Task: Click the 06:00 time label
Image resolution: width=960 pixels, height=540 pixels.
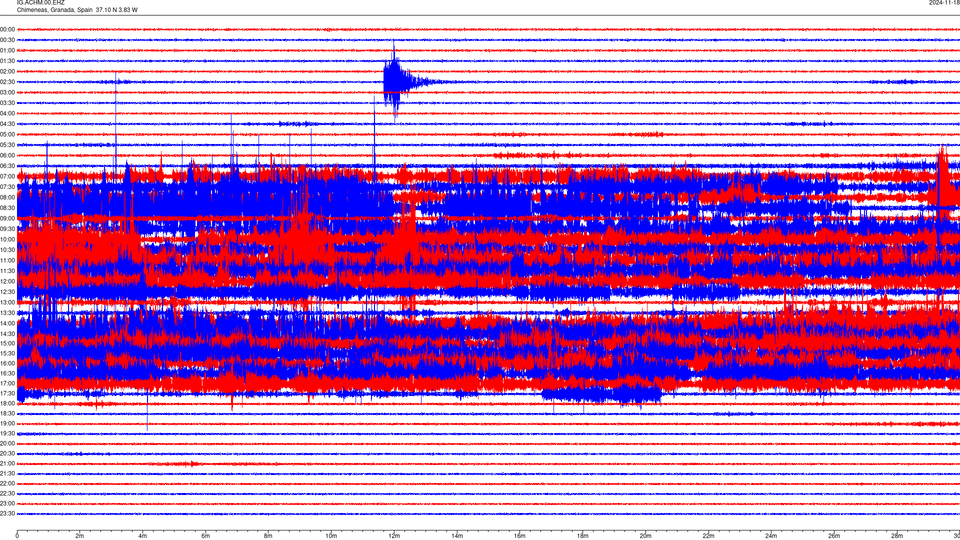Action: tap(7, 156)
